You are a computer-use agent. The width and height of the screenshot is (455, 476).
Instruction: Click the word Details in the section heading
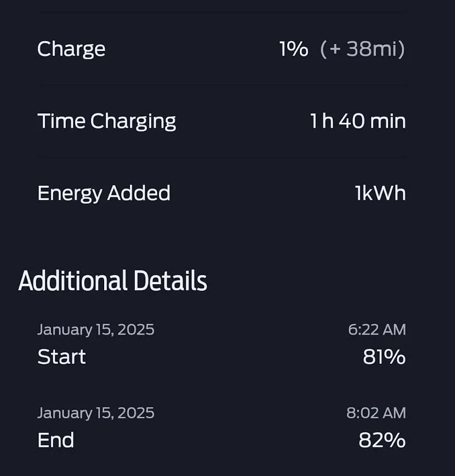click(170, 281)
